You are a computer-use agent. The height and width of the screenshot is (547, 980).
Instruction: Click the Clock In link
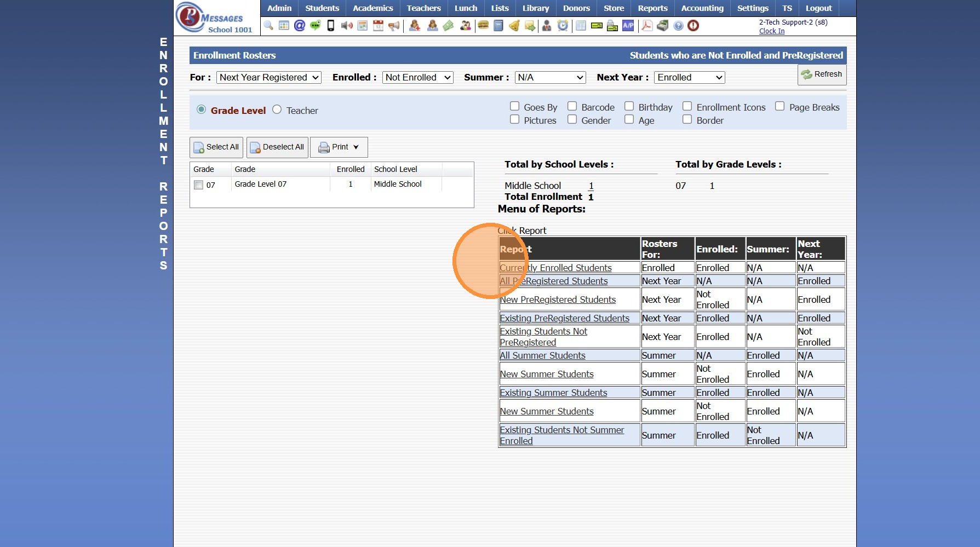pos(771,31)
